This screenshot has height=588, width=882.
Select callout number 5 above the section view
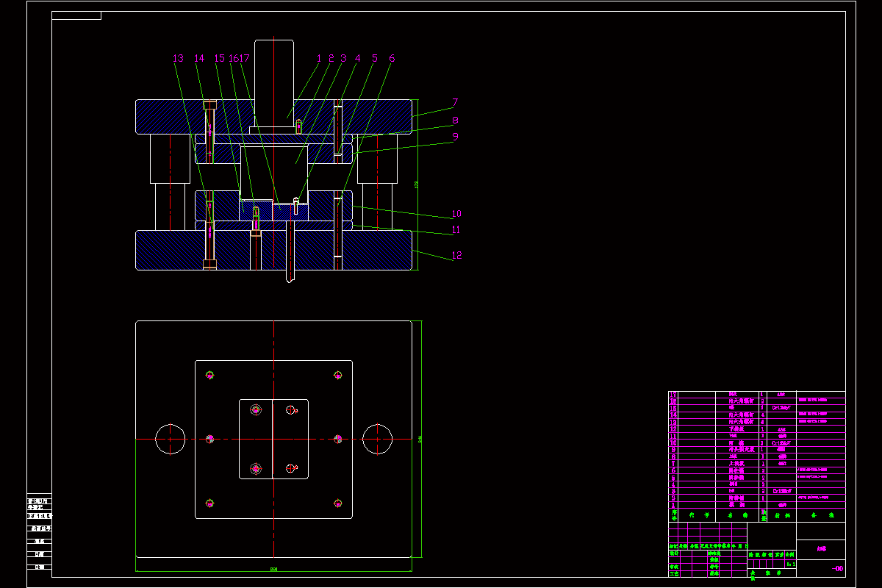point(375,57)
